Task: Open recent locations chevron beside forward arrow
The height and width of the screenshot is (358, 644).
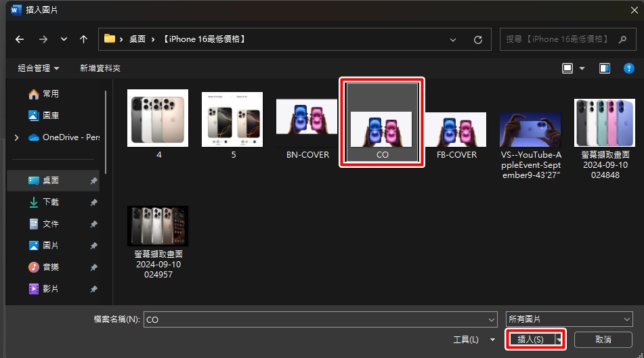Action: pos(64,39)
